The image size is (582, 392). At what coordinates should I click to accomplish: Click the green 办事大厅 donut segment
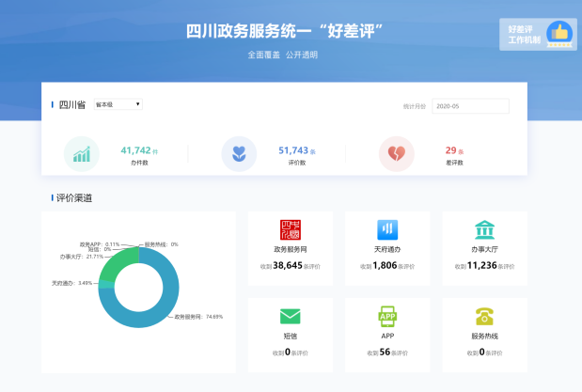pyautogui.click(x=118, y=265)
